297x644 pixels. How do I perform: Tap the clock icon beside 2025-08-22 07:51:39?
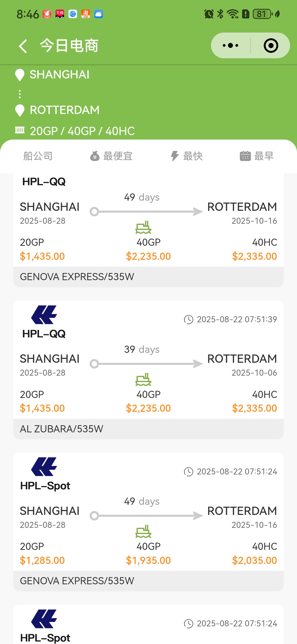189,320
